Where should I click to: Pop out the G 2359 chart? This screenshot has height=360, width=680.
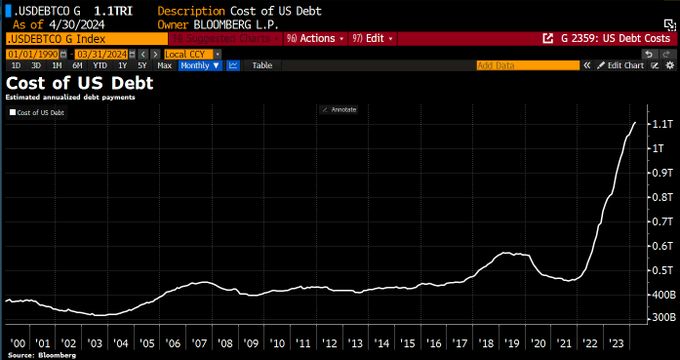point(548,38)
